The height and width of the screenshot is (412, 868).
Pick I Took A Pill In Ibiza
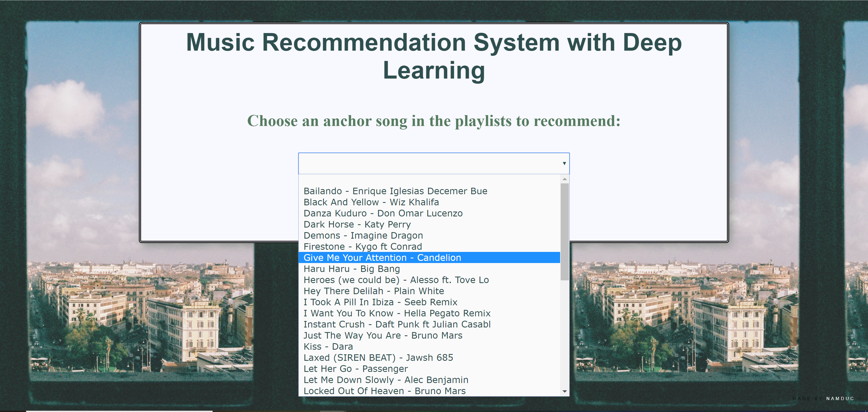pos(380,302)
